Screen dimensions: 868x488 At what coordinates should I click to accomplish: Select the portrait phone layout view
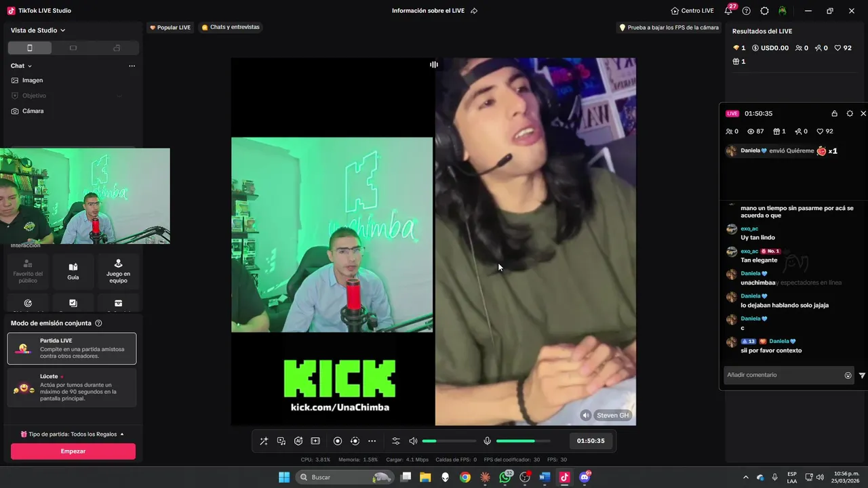tap(29, 48)
